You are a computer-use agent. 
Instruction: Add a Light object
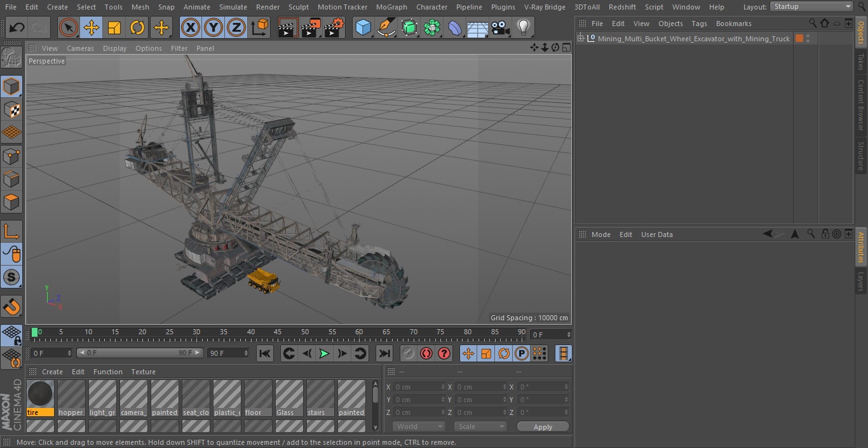(x=524, y=28)
